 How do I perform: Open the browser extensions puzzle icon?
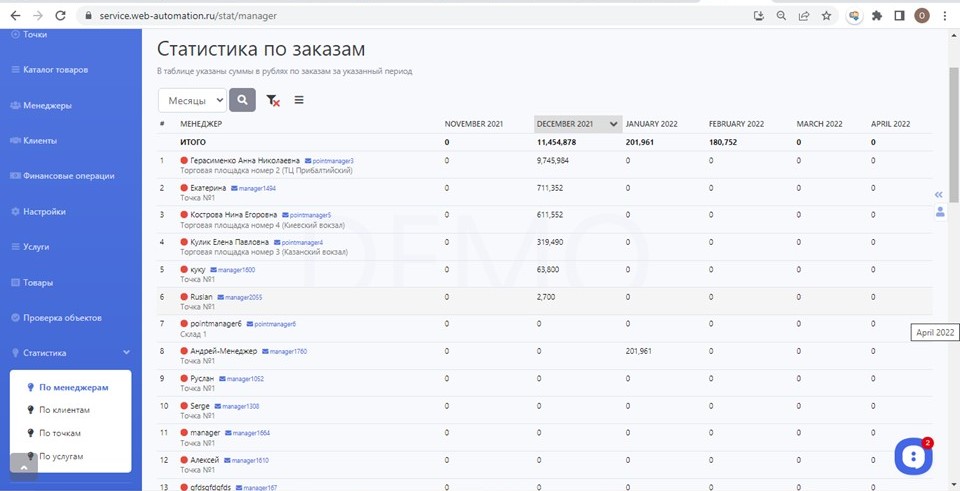pos(877,16)
